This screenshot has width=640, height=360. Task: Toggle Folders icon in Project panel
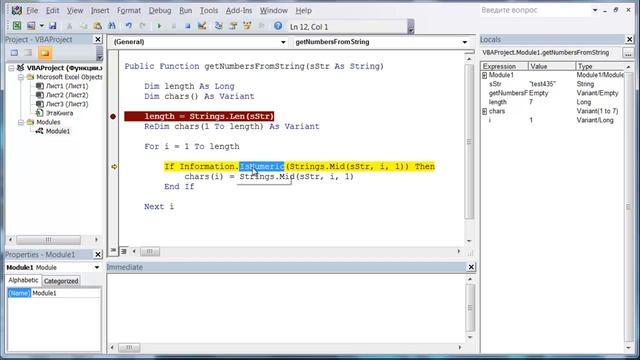(x=44, y=53)
